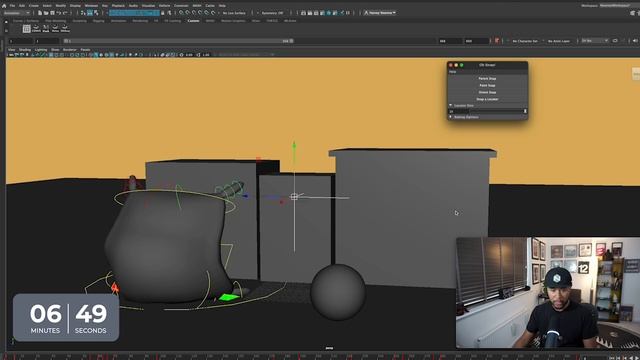This screenshot has height=360, width=640.
Task: Open the 24 fps frame rate dropdown
Action: click(x=595, y=41)
